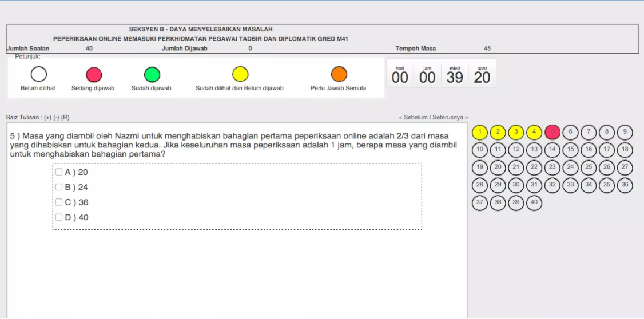Go to question 37 circle
Viewport: 644px width, 319px height.
click(x=480, y=203)
